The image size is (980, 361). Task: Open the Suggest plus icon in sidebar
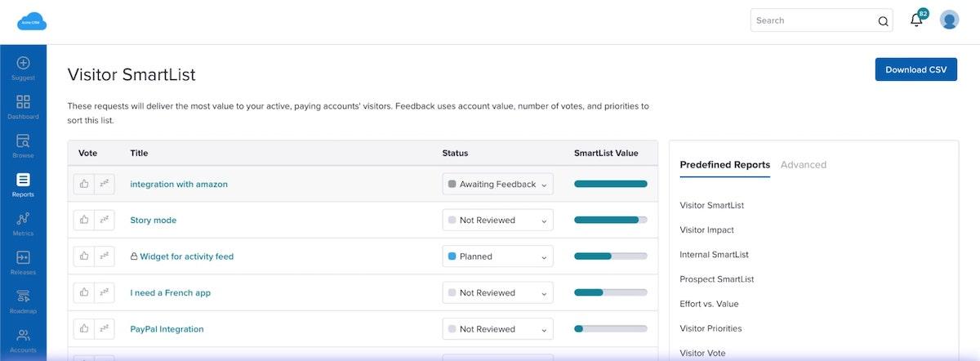tap(23, 63)
